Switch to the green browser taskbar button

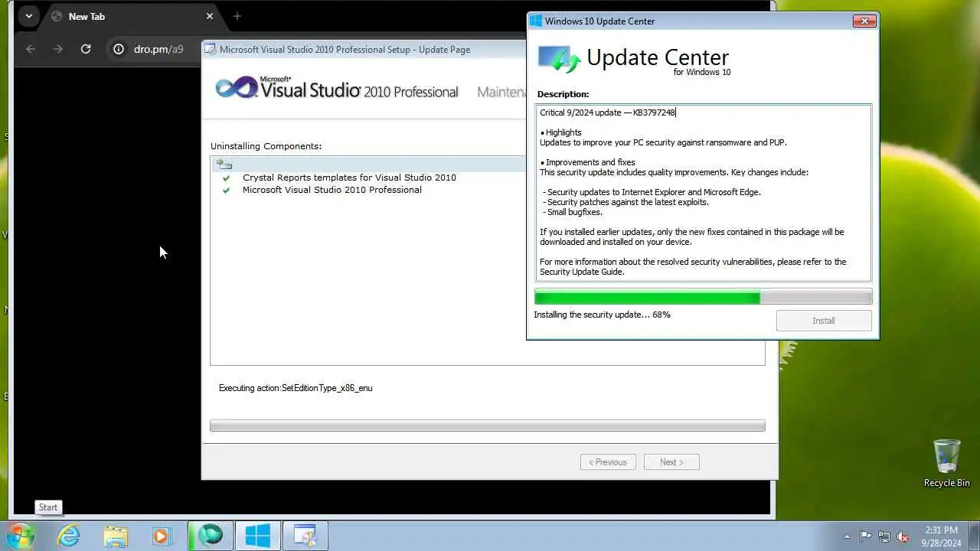coord(210,536)
